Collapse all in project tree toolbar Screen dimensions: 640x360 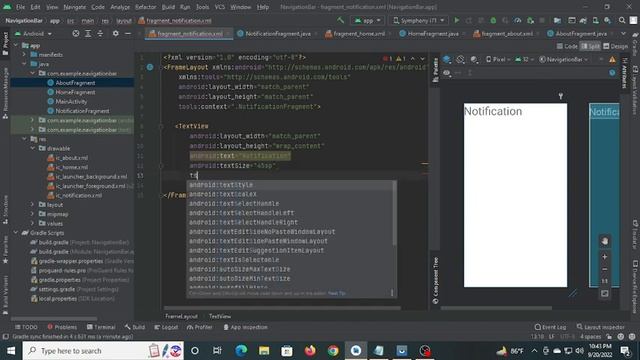click(x=100, y=33)
